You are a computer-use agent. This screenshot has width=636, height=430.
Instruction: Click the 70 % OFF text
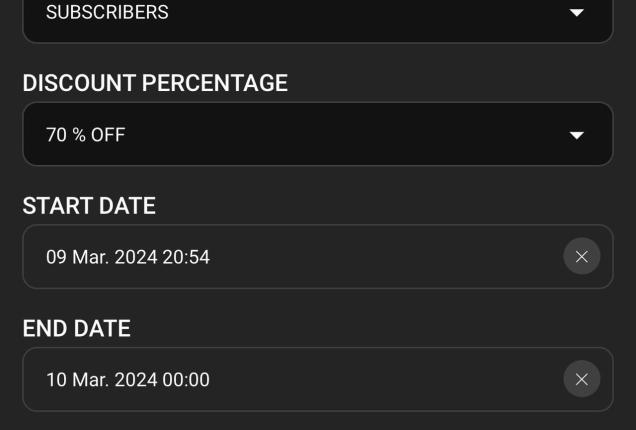click(86, 135)
